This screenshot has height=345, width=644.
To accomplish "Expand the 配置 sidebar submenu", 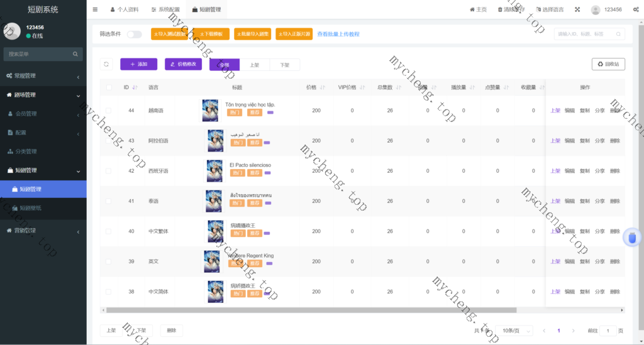I will [43, 133].
